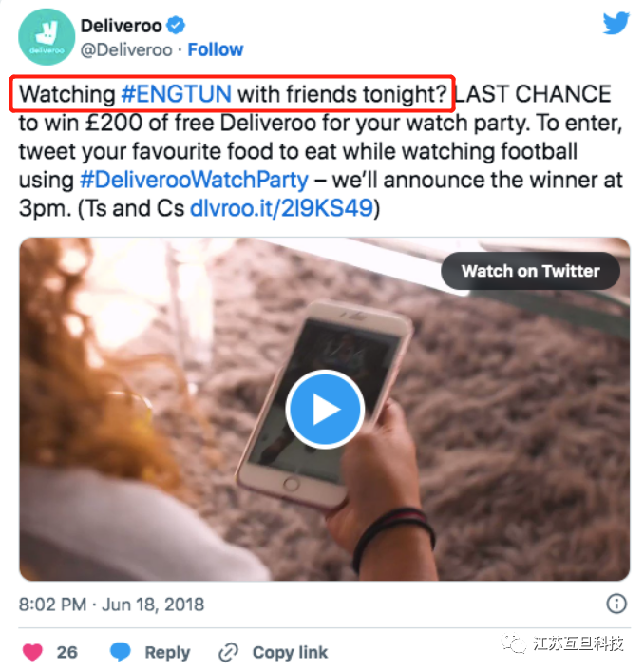Image resolution: width=644 pixels, height=672 pixels.
Task: Open the #DeliverooWatchParty hashtag
Action: 194,180
